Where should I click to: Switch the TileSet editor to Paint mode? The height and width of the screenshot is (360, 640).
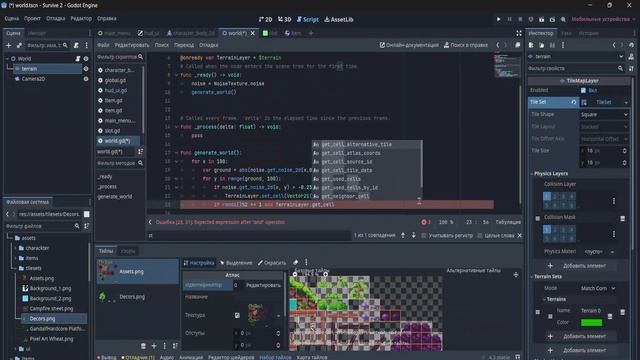coord(272,263)
